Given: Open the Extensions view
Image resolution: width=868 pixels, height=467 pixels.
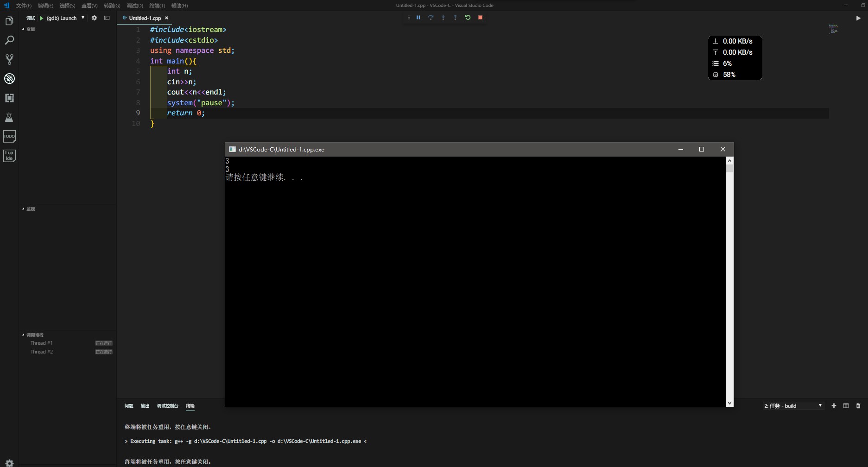Looking at the screenshot, I should point(9,98).
